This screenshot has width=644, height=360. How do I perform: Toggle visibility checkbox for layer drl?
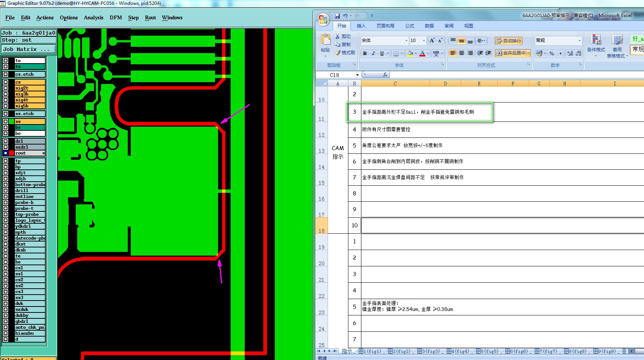click(6, 141)
